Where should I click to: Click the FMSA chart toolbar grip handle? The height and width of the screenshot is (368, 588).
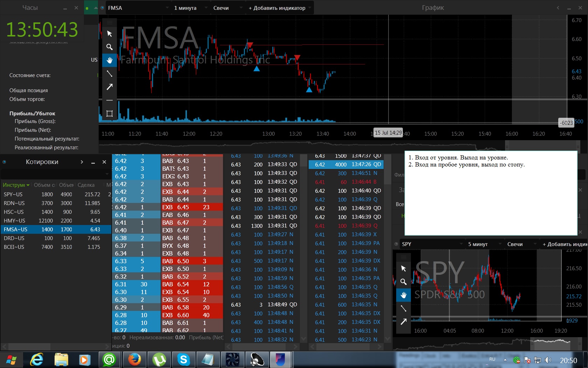pos(110,22)
